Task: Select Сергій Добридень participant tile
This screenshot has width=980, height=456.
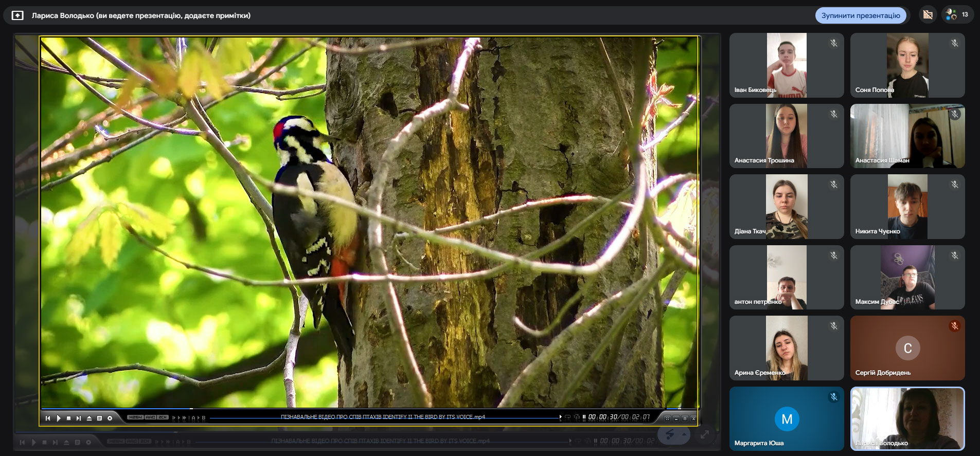Action: pyautogui.click(x=907, y=348)
